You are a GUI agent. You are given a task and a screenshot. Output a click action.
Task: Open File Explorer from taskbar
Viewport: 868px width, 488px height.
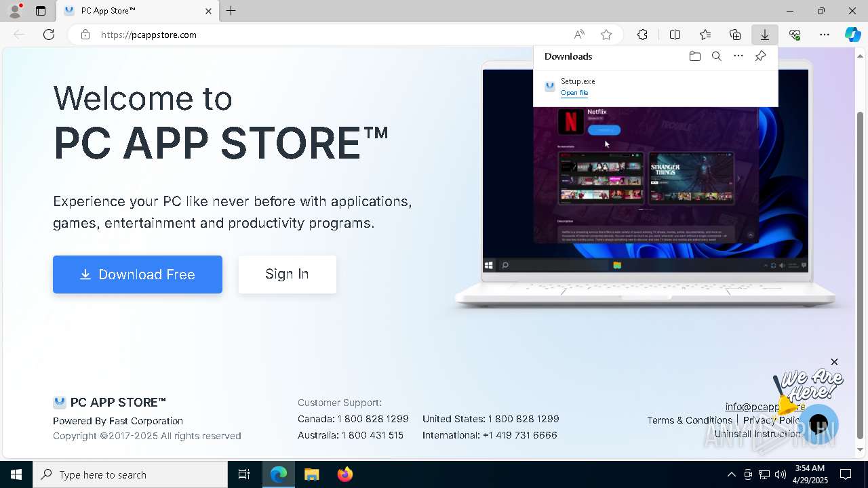click(312, 474)
